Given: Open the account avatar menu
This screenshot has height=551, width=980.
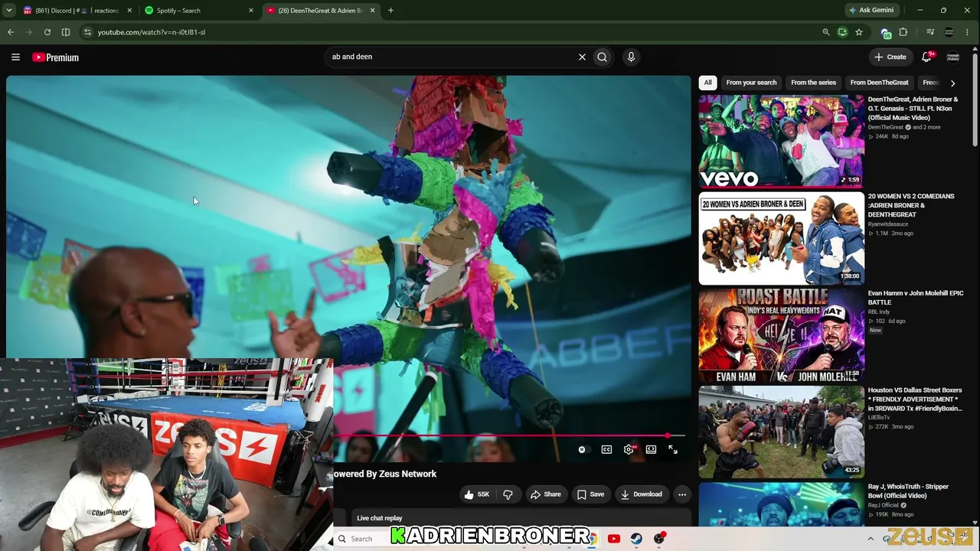Looking at the screenshot, I should [953, 57].
